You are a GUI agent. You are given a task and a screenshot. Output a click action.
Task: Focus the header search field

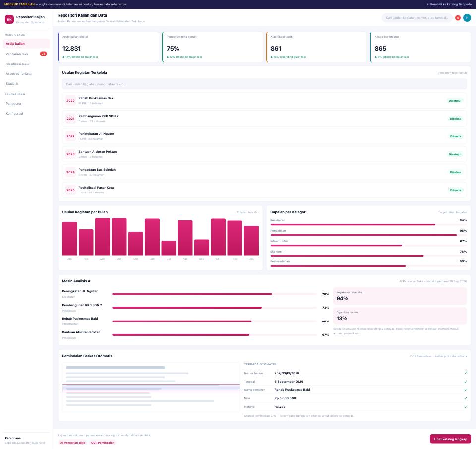coord(417,18)
